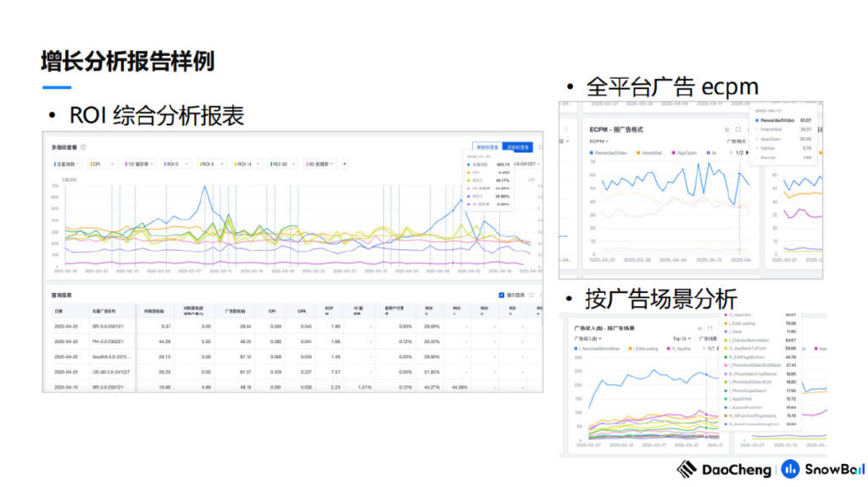This screenshot has height=487, width=868.
Task: Open the ECPM metric dropdown under chart title
Action: point(599,141)
